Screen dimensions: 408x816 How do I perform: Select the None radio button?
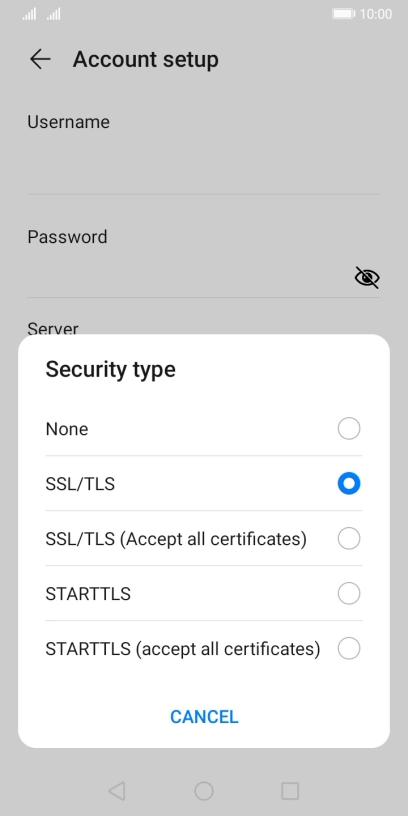(x=349, y=429)
